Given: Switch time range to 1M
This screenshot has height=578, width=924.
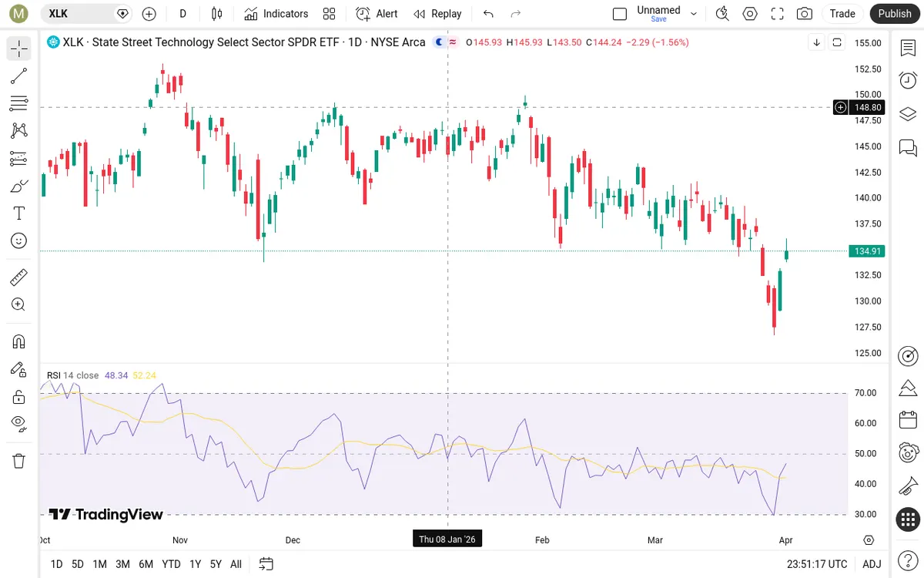Looking at the screenshot, I should (99, 564).
